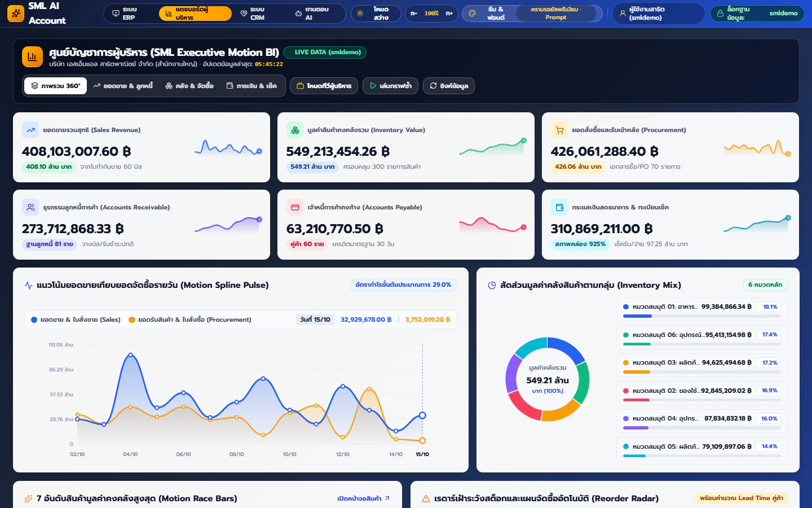Click the warning triangle icon beside Reorder Radar
Image resolution: width=812 pixels, height=508 pixels.
pos(426,498)
